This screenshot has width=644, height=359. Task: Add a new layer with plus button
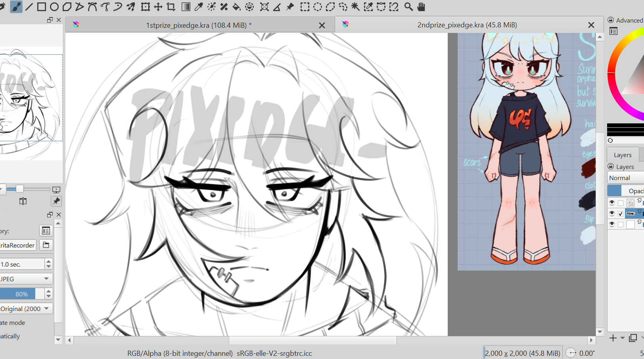click(x=613, y=338)
